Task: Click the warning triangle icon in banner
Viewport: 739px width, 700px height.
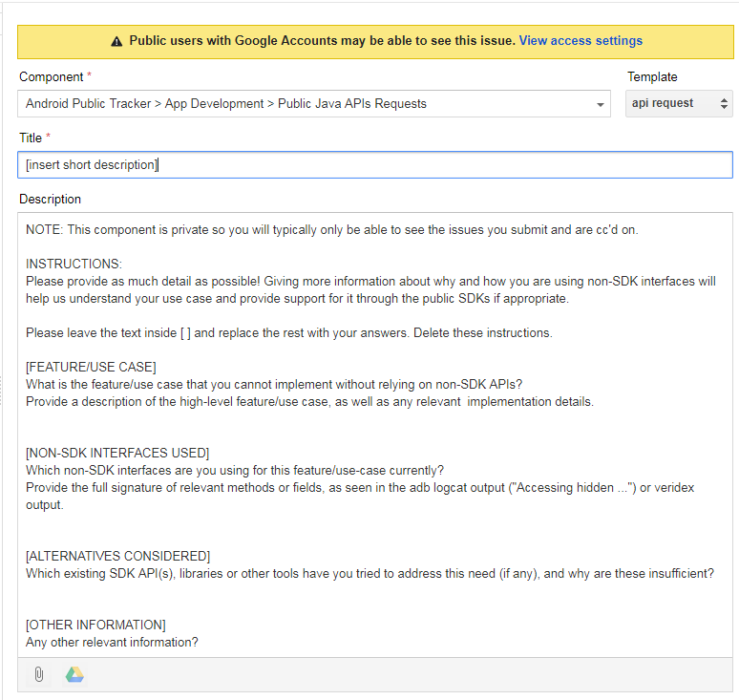Action: [116, 41]
